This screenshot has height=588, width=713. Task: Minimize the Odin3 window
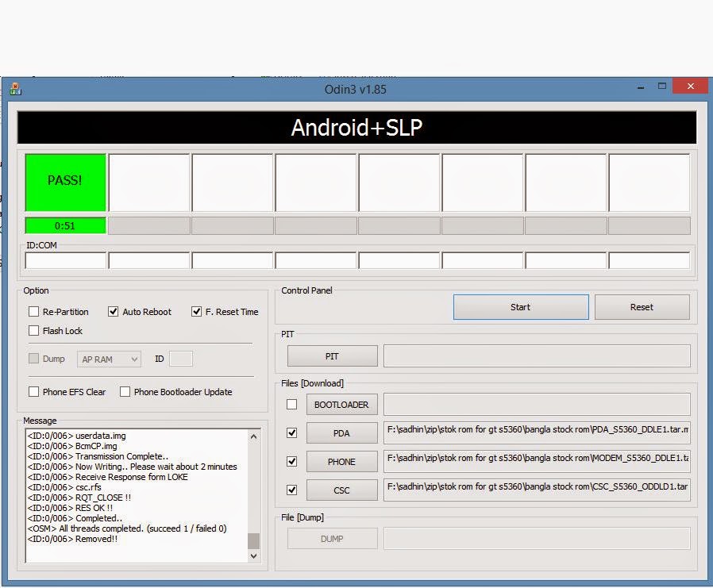[642, 86]
